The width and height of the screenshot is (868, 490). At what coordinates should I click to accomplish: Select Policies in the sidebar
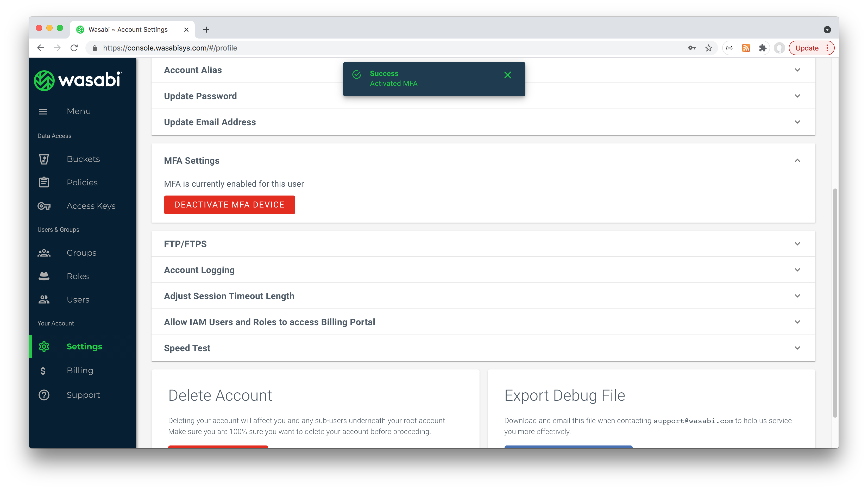tap(82, 182)
